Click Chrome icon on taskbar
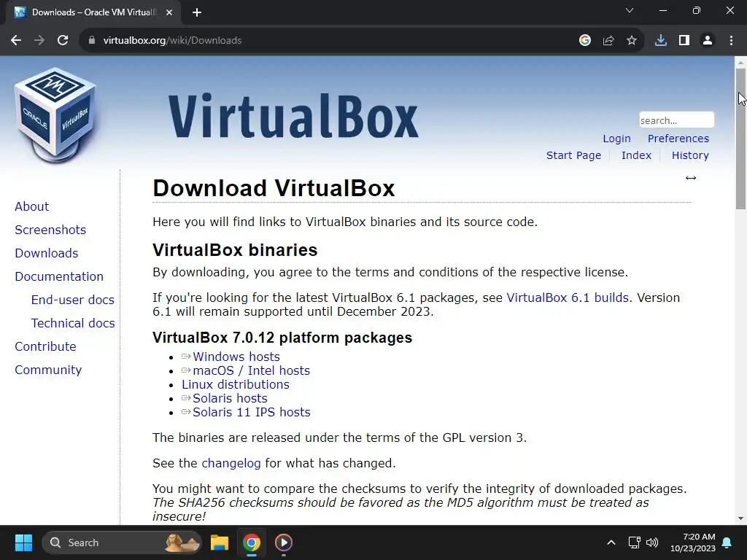The height and width of the screenshot is (560, 747). [252, 542]
